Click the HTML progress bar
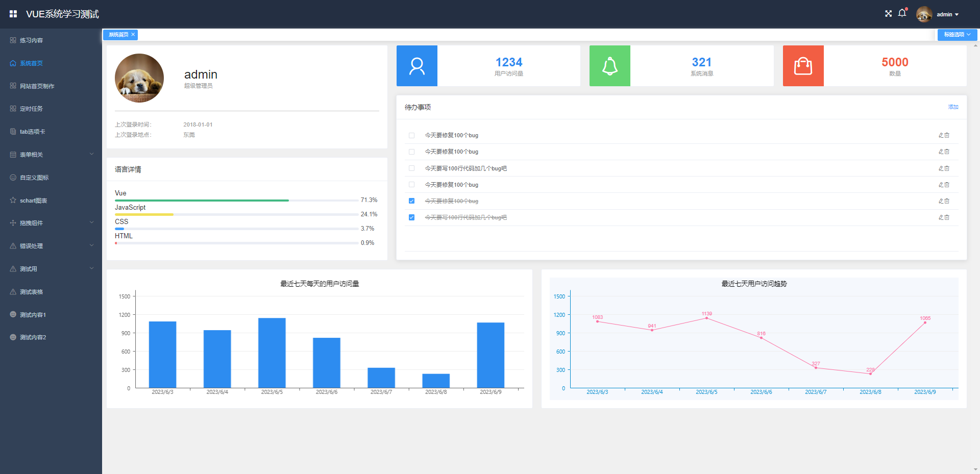This screenshot has width=980, height=474. point(236,243)
